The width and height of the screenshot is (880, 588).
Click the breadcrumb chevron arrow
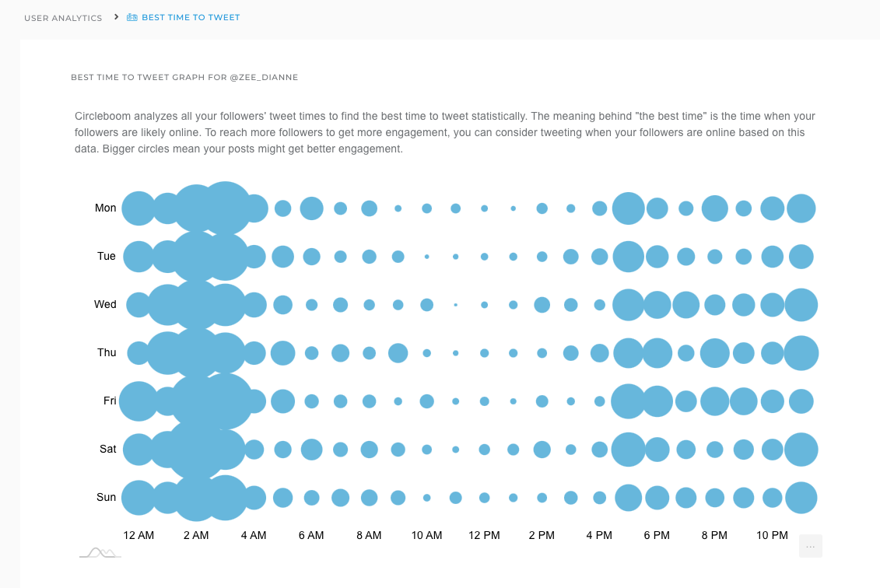coord(114,17)
